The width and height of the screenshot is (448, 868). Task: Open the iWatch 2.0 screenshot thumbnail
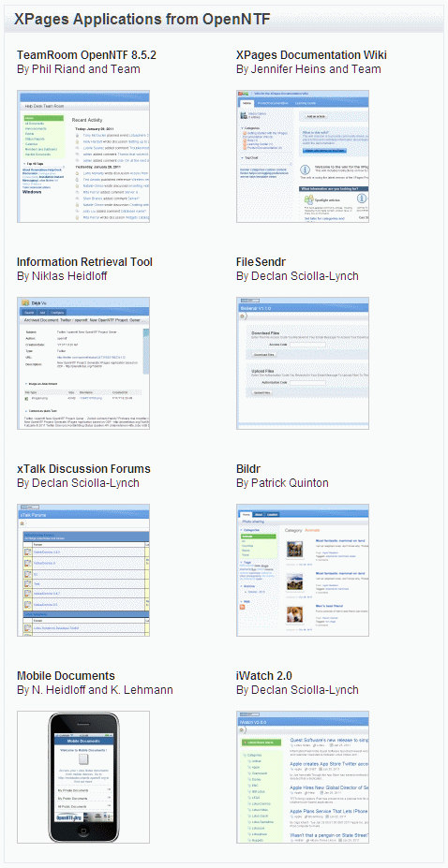303,777
